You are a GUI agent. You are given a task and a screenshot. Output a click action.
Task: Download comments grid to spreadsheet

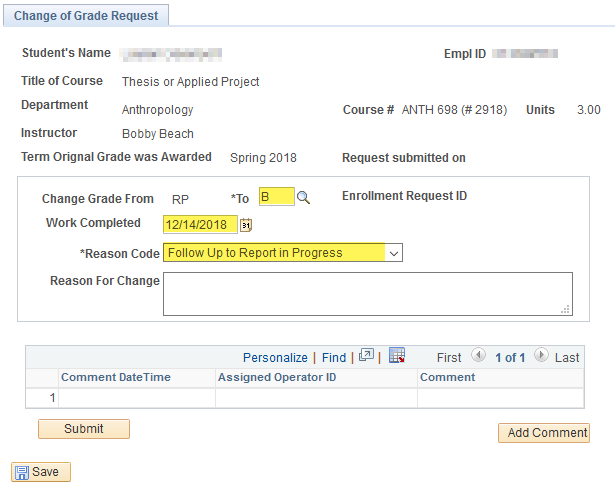point(397,355)
